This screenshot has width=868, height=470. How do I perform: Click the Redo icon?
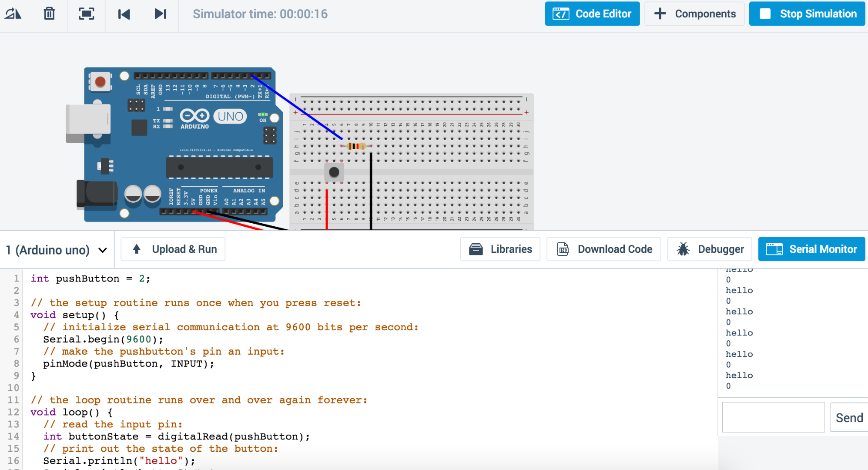coord(161,13)
